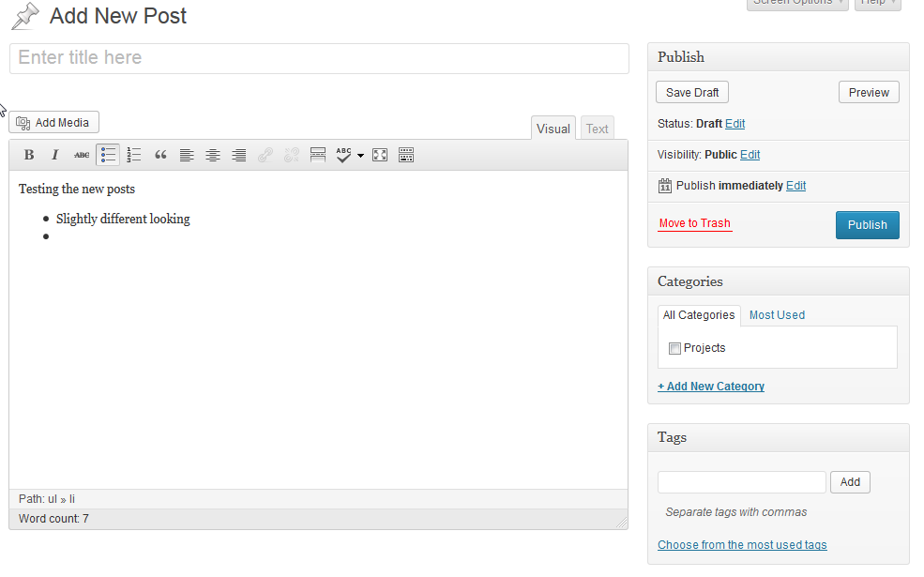Expand the Screen Options panel
Viewport: 924px width, 577px height.
coord(798,3)
